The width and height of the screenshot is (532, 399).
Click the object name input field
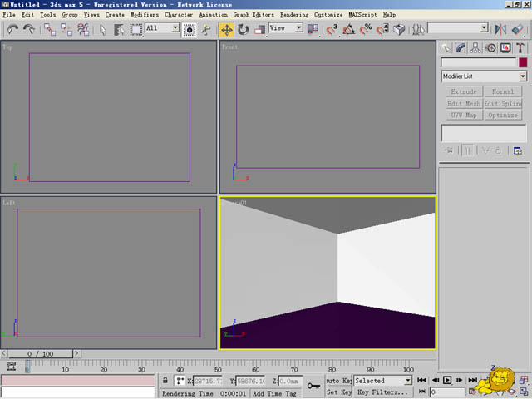pos(478,62)
